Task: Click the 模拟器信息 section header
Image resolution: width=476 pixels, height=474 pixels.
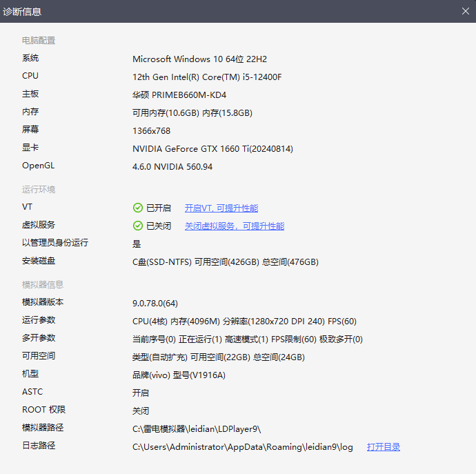Action: pos(43,284)
